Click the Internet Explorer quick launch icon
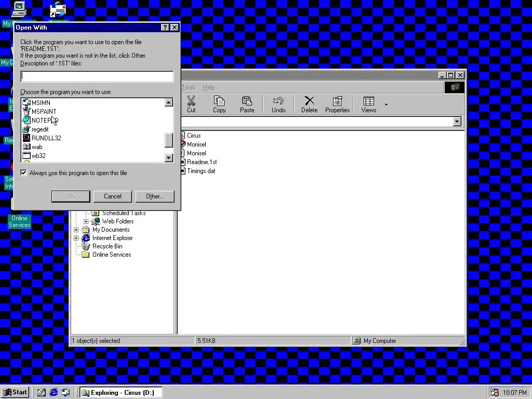 54,393
